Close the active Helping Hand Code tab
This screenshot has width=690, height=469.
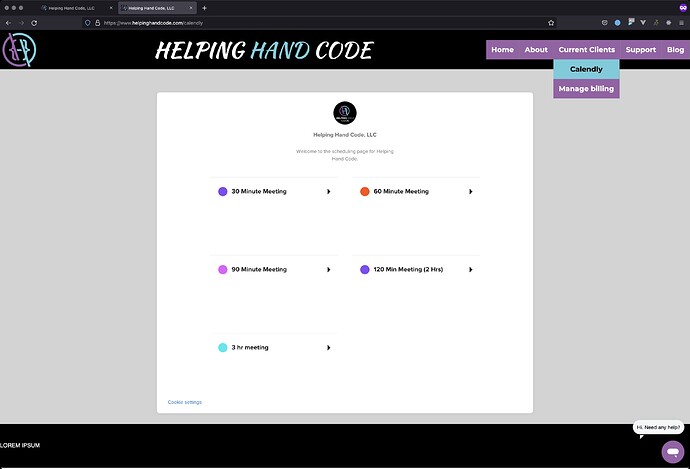(191, 8)
